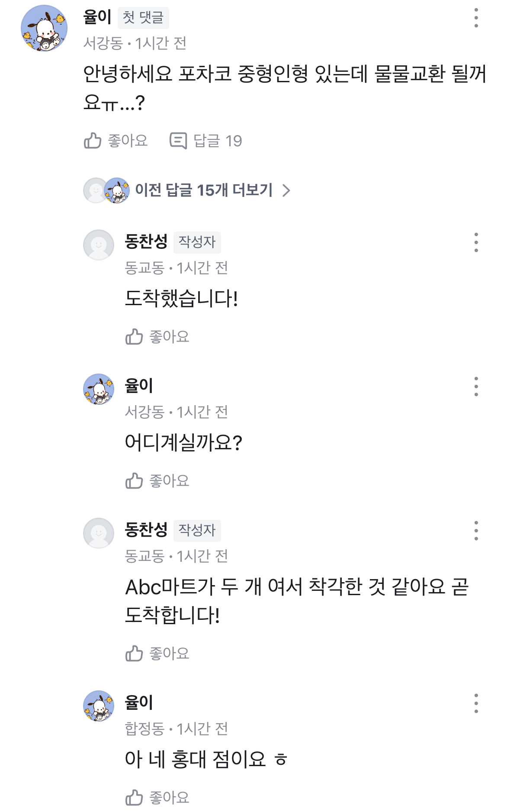Open more options for 율이's top comment
This screenshot has height=812, width=510.
476,18
